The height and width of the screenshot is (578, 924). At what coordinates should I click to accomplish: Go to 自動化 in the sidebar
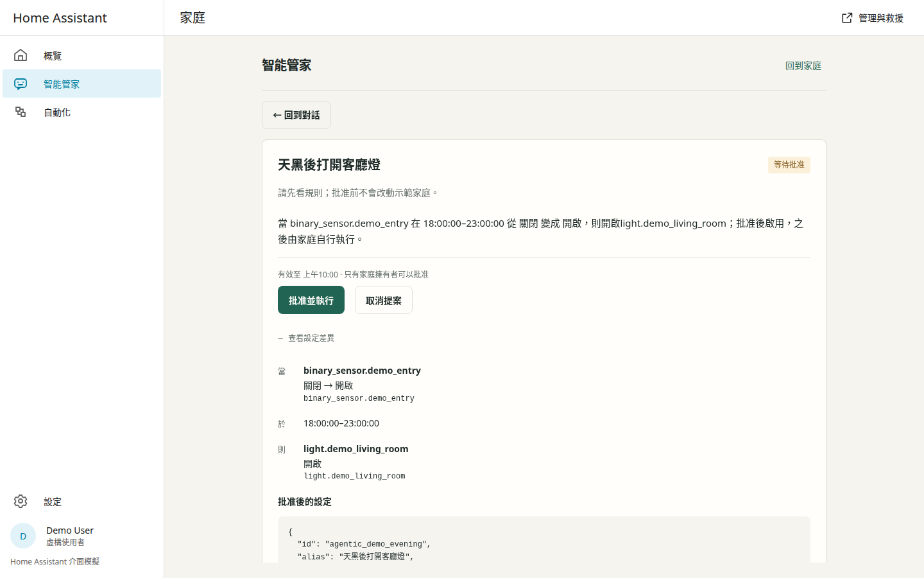click(81, 112)
